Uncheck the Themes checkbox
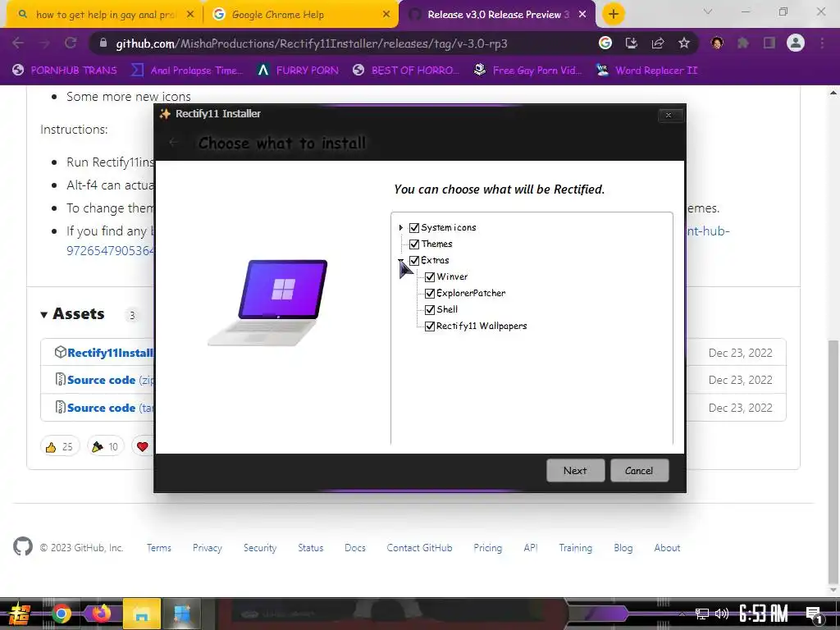Screen dimensions: 840x630 point(414,244)
